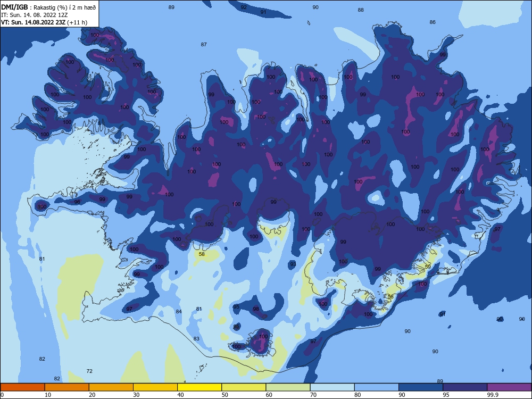Image resolution: width=532 pixels, height=399 pixels.
Task: Click the map humidity value '92'
Action: (x=244, y=7)
